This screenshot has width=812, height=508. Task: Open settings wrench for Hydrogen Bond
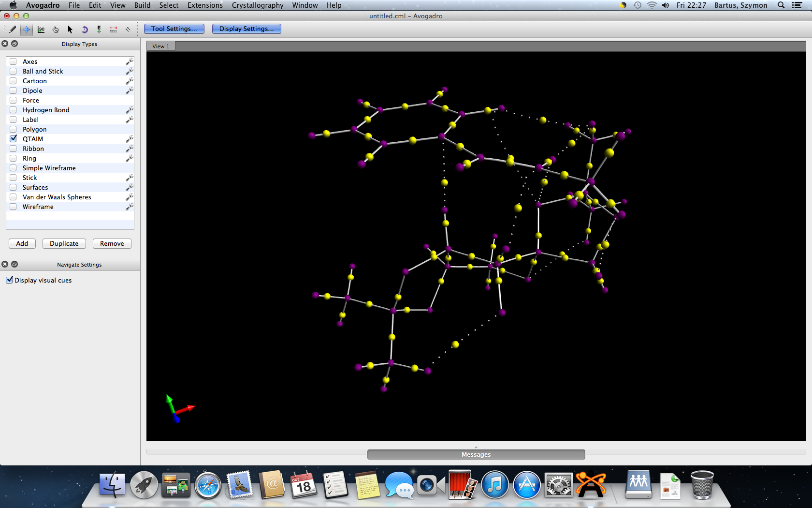(130, 110)
